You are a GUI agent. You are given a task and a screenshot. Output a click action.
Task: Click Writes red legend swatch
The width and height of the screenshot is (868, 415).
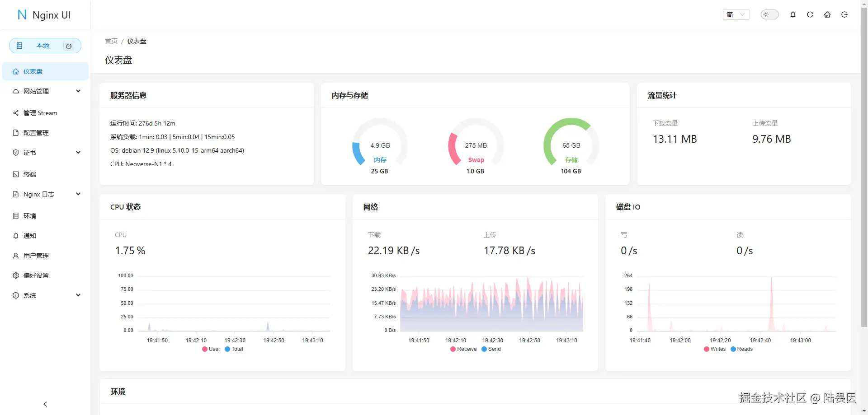coord(707,349)
